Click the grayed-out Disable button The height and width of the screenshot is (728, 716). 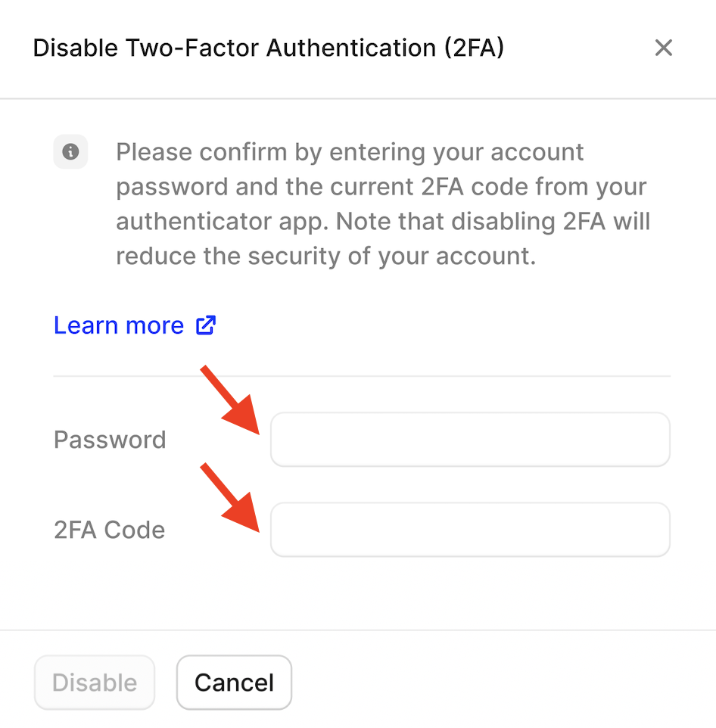pos(95,683)
